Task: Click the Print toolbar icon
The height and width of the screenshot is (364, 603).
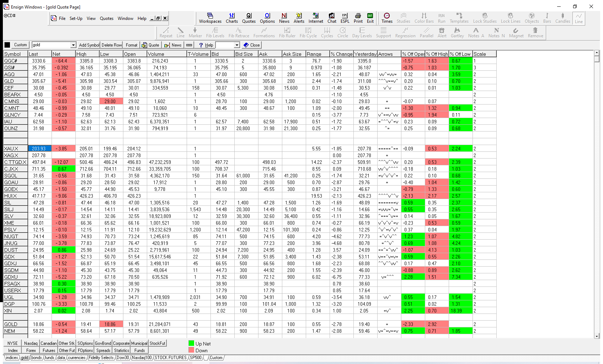Action: point(358,18)
